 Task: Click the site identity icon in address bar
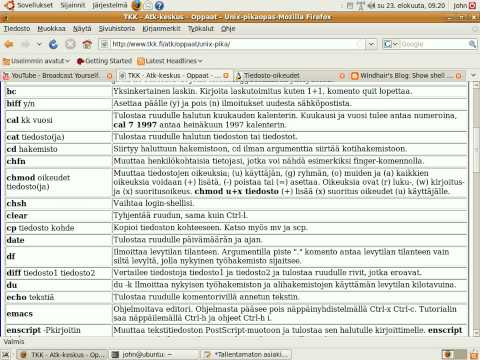click(104, 44)
